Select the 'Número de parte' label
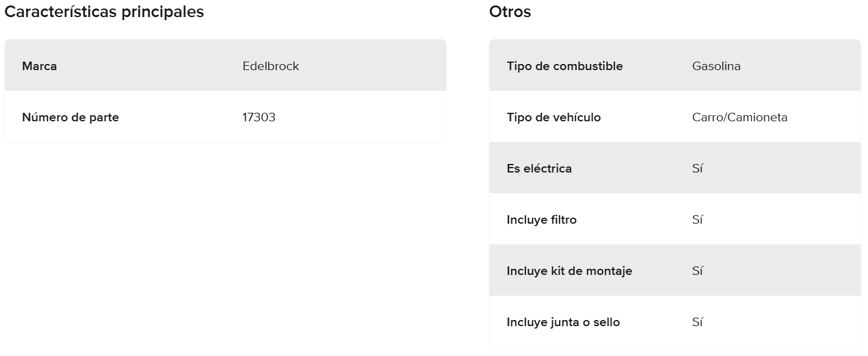The image size is (868, 356). coord(70,117)
